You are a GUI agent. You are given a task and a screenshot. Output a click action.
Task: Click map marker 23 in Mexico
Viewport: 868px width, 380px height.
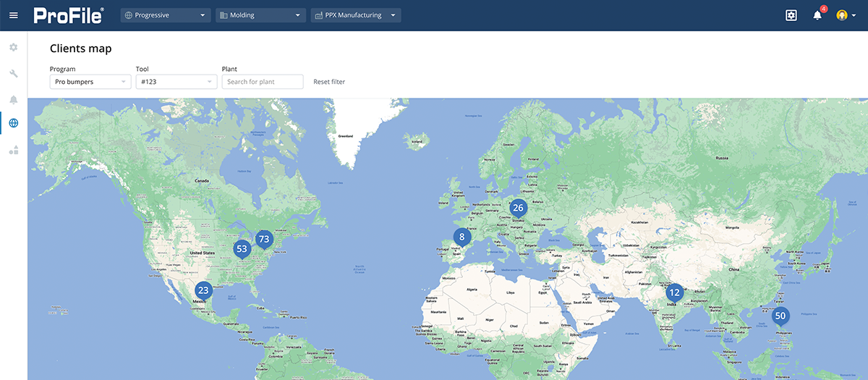203,290
